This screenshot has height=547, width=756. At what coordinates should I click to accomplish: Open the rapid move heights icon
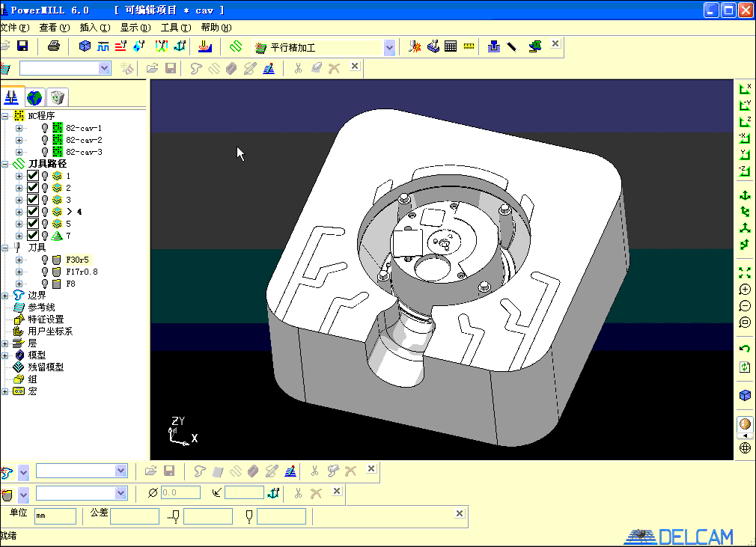tap(121, 46)
